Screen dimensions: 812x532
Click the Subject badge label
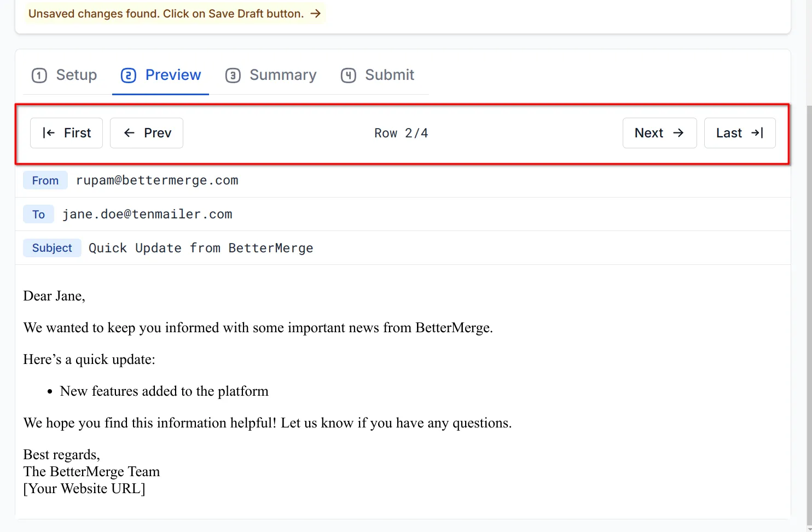click(51, 248)
